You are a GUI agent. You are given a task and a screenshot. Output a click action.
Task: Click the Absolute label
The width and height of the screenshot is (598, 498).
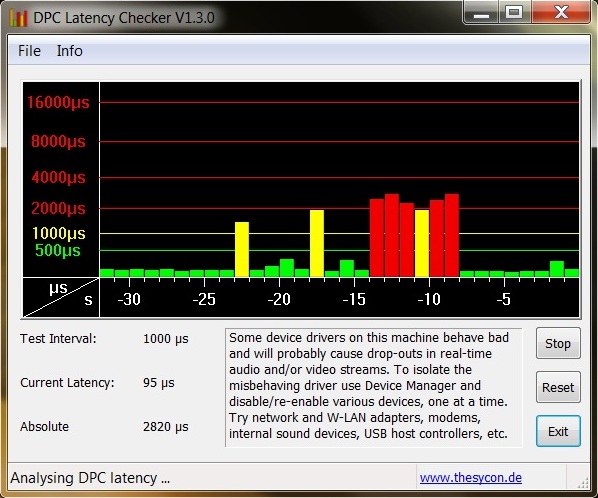pyautogui.click(x=44, y=426)
